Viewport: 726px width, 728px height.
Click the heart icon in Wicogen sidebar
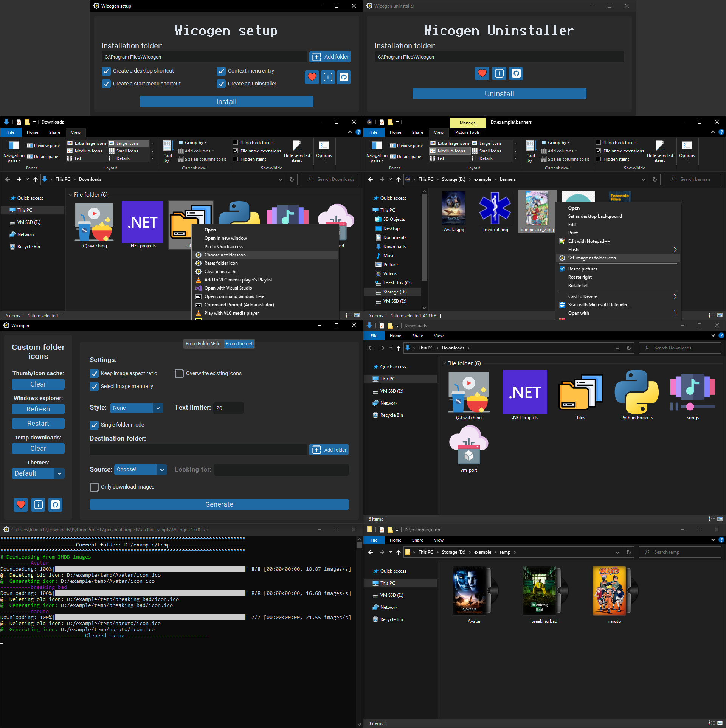pyautogui.click(x=21, y=504)
